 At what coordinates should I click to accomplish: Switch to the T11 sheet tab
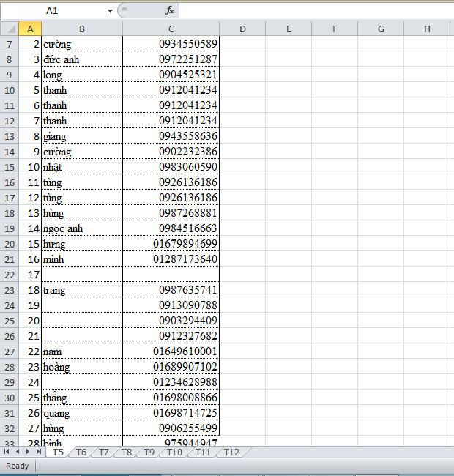[203, 453]
